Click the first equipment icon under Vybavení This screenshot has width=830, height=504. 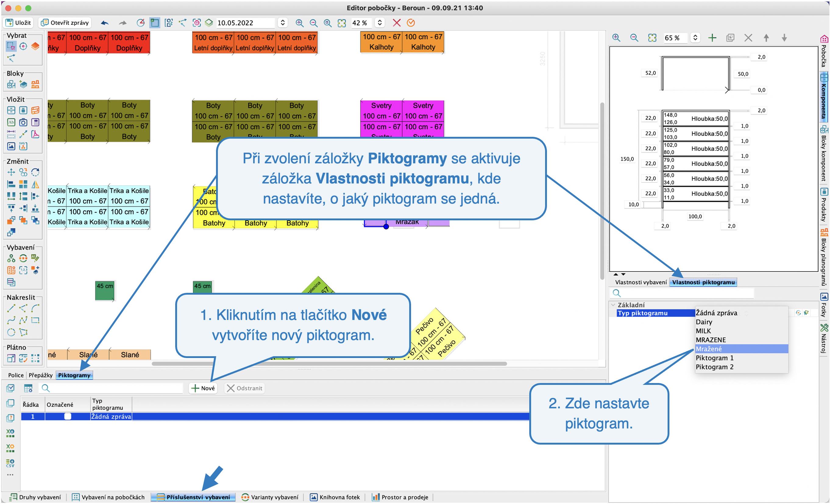point(11,258)
